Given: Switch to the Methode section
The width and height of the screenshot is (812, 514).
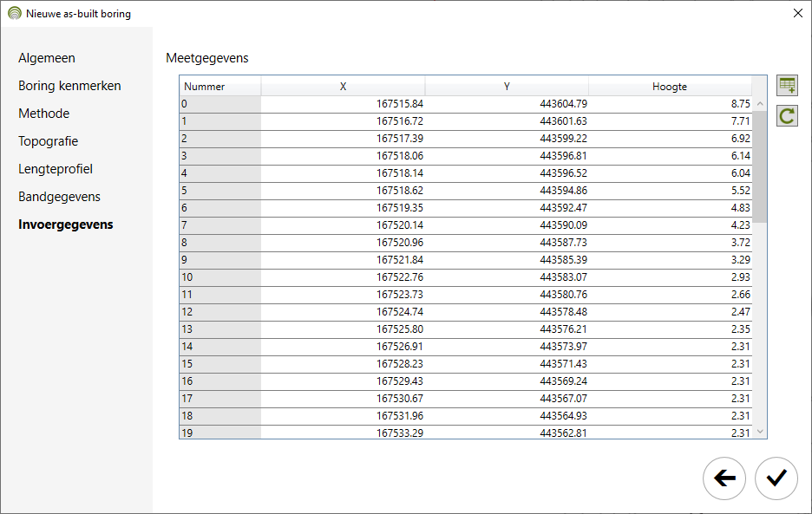Looking at the screenshot, I should click(44, 114).
